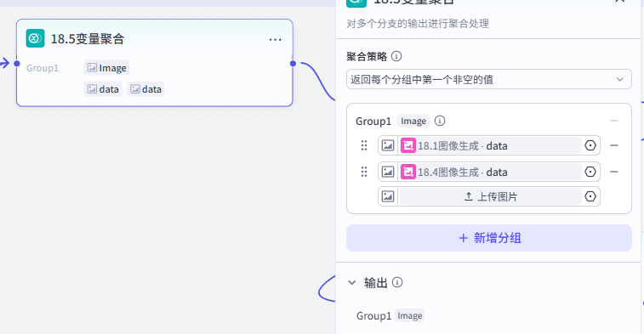Screen dimensions: 644x334
Task: Click image type icon in 18.4图像生成 row
Action: pos(388,172)
